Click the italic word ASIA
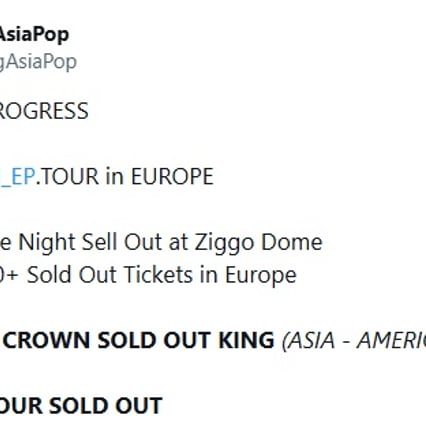Screen dimensions: 426x426 click(309, 341)
